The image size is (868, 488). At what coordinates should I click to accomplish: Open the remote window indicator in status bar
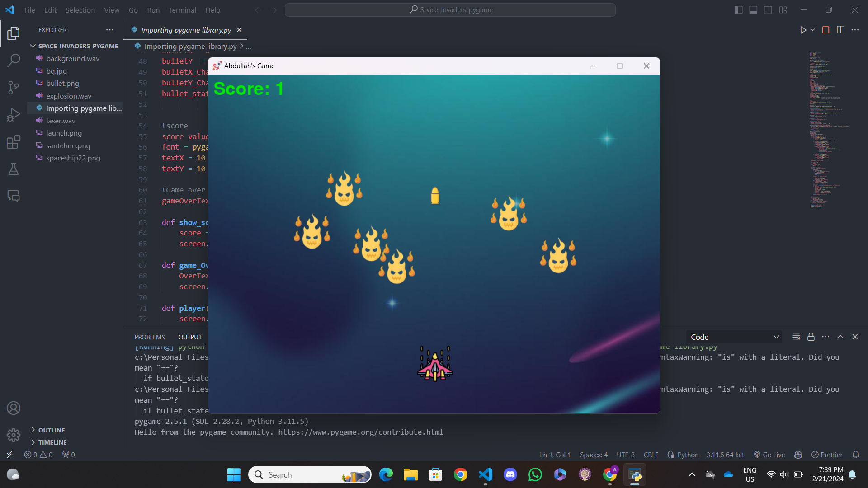(x=9, y=455)
